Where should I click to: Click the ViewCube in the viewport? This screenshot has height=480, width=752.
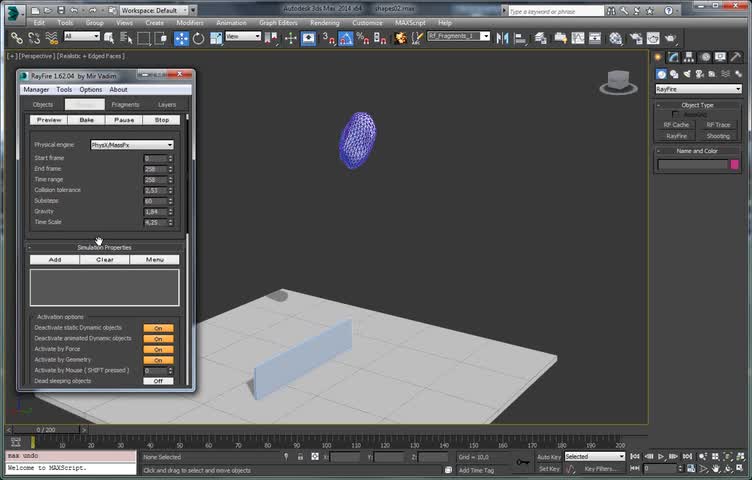pos(619,82)
